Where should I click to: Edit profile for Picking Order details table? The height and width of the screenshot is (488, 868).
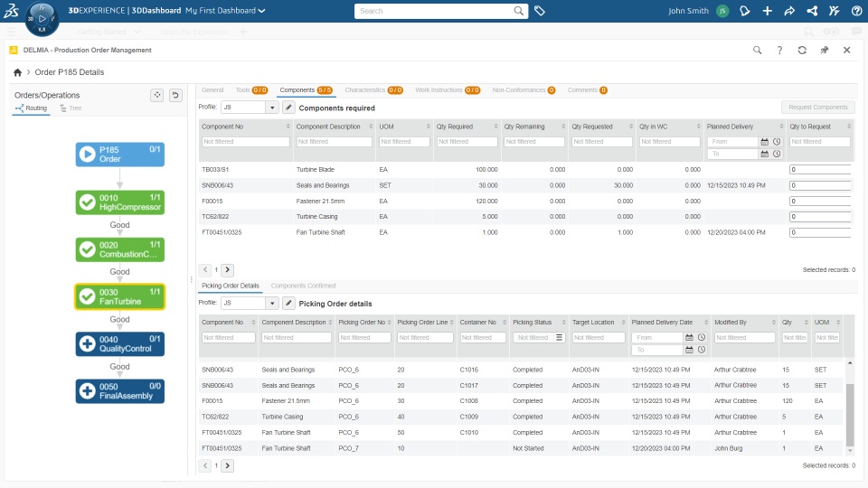[x=288, y=303]
